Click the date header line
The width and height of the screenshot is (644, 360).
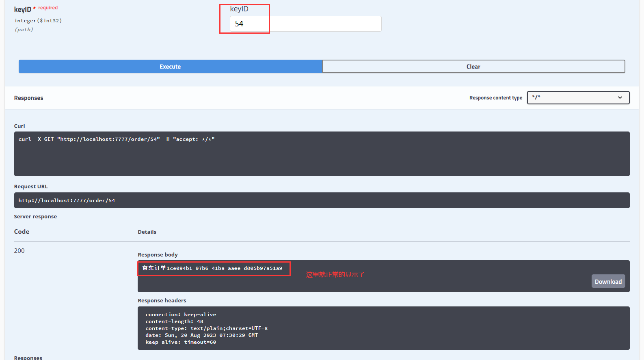coord(202,335)
